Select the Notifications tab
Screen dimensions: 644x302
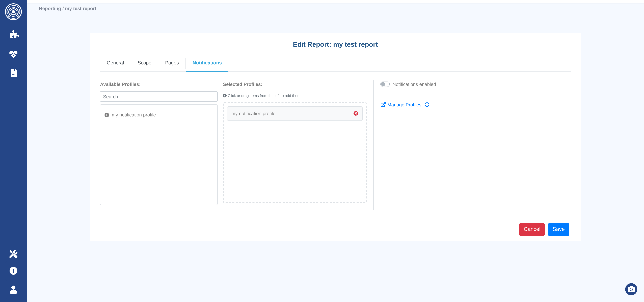(x=207, y=63)
